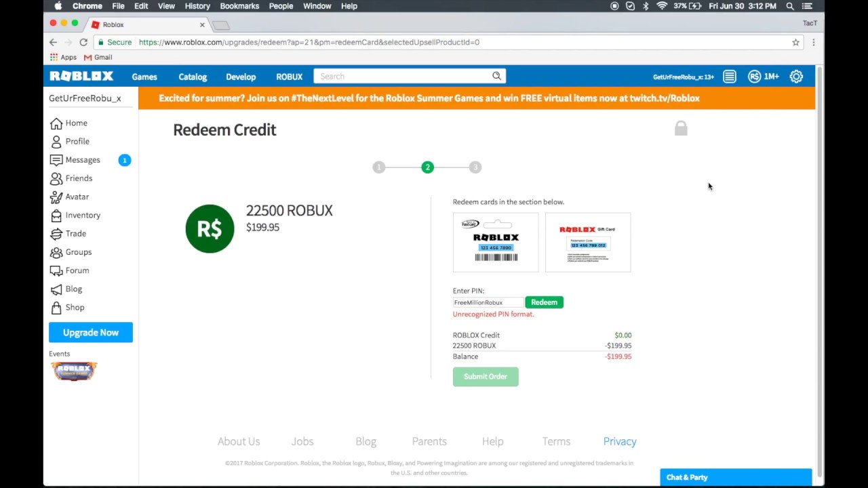Image resolution: width=868 pixels, height=488 pixels.
Task: Click the Shop bag icon in sidebar
Action: [56, 308]
